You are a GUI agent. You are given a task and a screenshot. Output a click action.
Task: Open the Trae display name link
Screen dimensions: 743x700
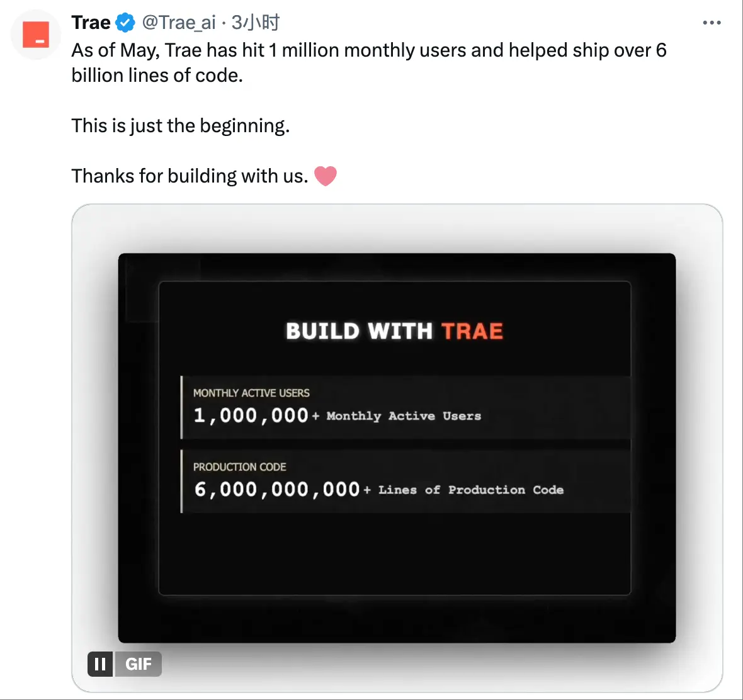click(x=91, y=23)
